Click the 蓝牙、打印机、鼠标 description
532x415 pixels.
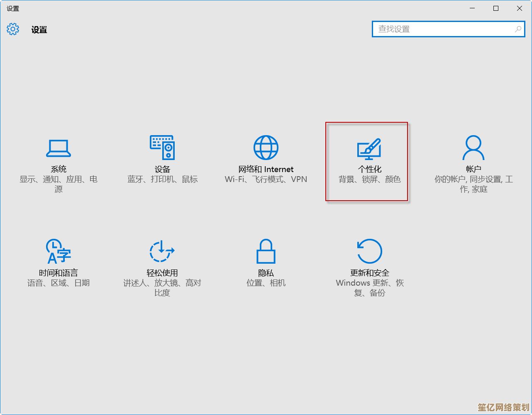pyautogui.click(x=162, y=180)
